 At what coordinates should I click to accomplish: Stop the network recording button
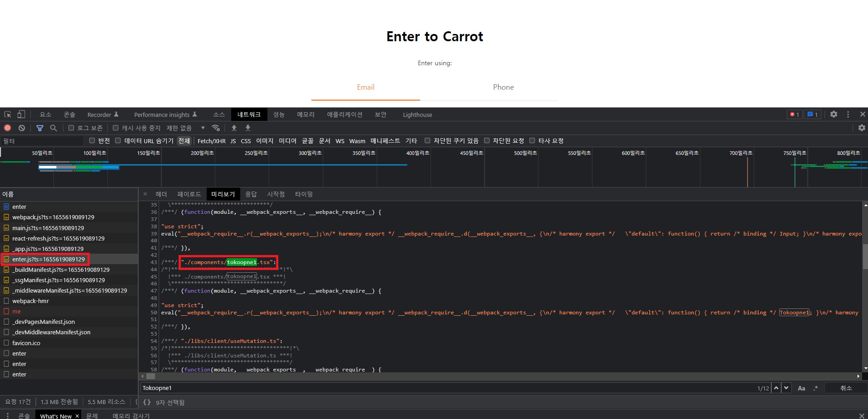[x=7, y=128]
